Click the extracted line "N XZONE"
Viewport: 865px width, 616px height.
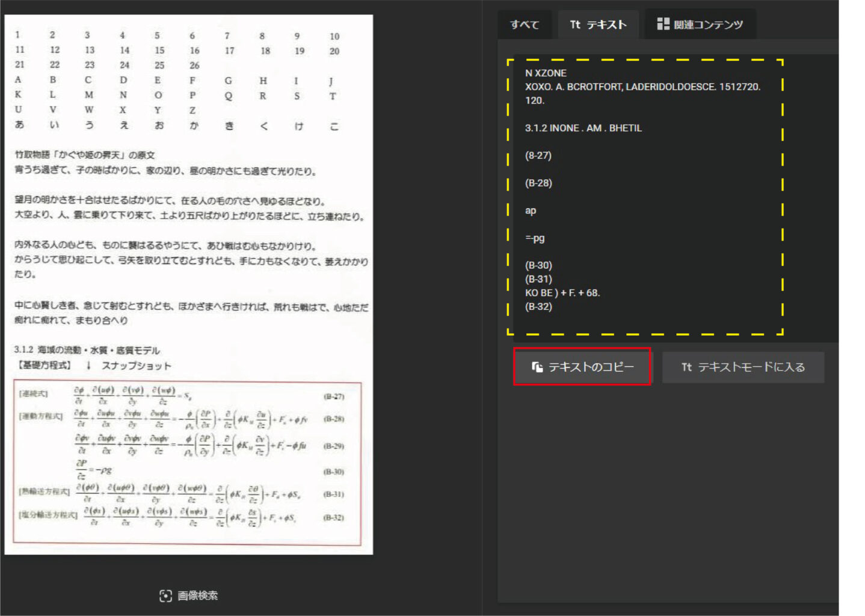[x=546, y=73]
